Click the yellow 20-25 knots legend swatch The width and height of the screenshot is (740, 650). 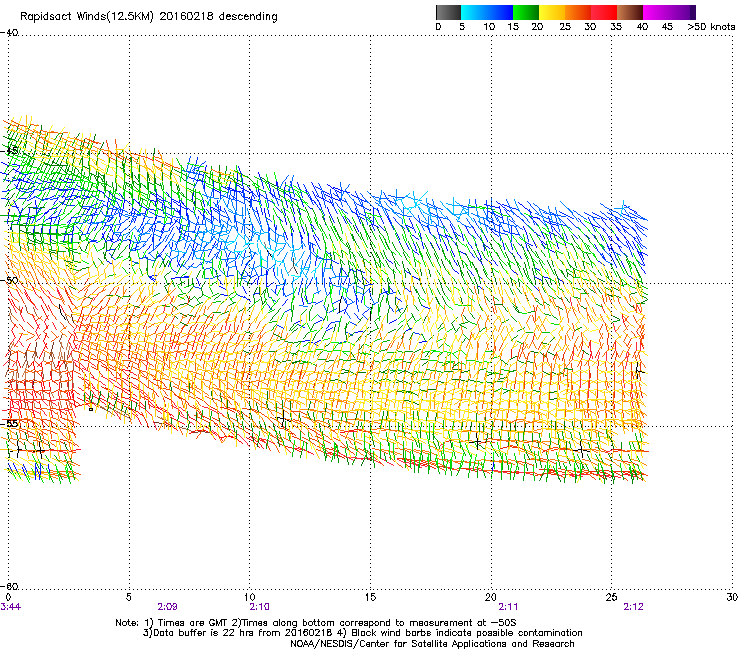point(552,12)
